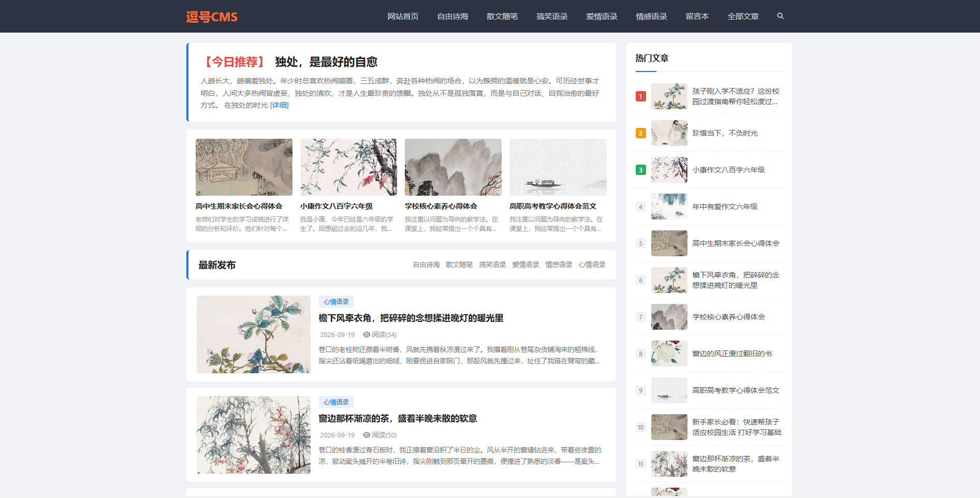Open the 学校核心素养心得体会 card image

click(x=453, y=167)
